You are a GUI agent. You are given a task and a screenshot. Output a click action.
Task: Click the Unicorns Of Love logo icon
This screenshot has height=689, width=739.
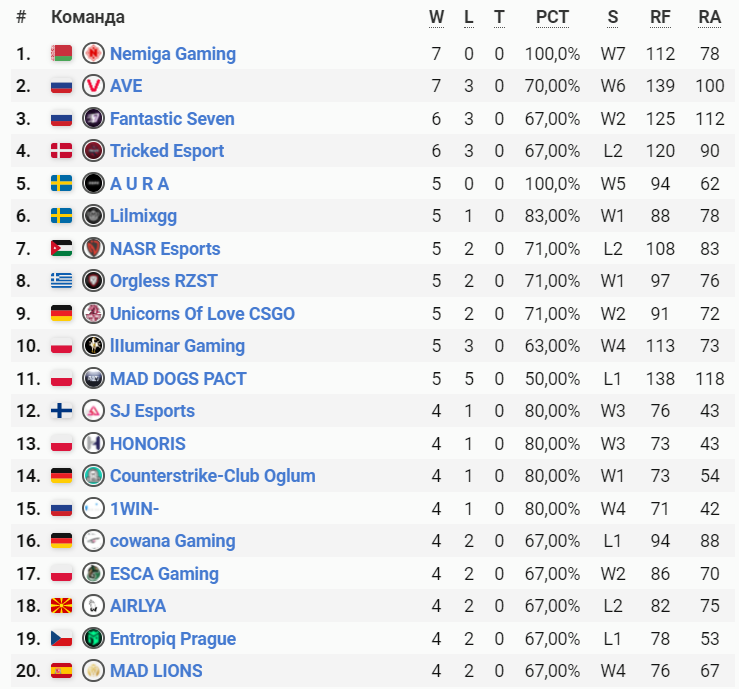coord(93,314)
